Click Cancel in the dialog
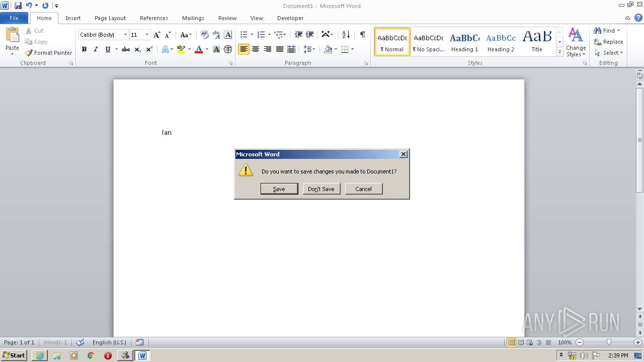This screenshot has height=362, width=644. [x=364, y=189]
